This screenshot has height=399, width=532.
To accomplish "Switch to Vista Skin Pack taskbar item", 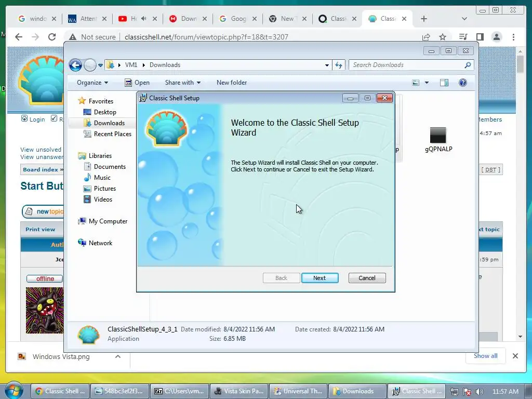I will point(239,391).
